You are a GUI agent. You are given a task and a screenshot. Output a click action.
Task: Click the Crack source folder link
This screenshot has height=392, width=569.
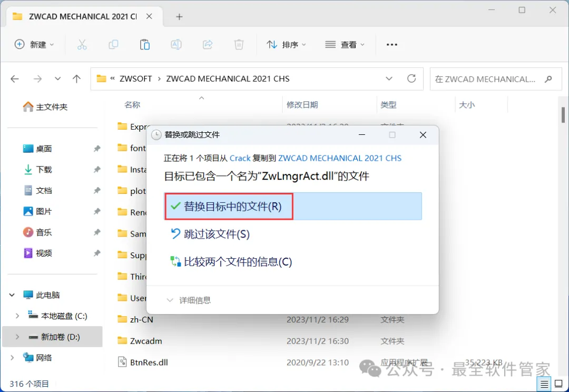tap(240, 158)
